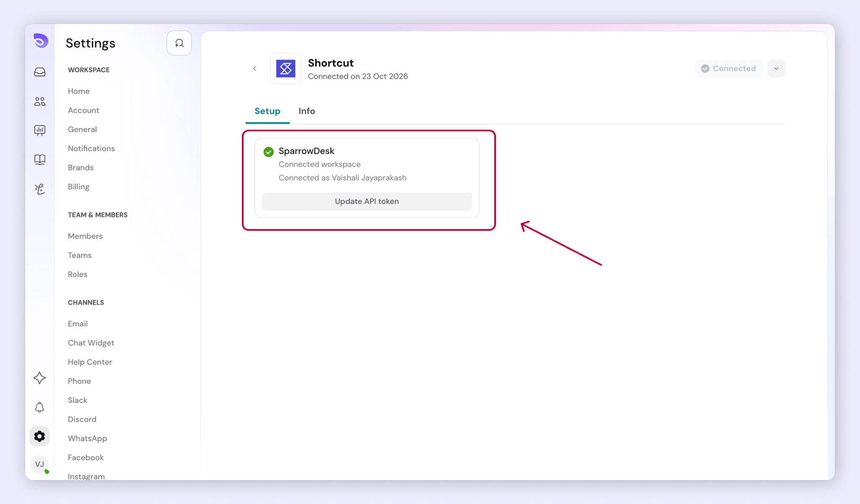Click the "Connected workspace" text
Image resolution: width=860 pixels, height=504 pixels.
pyautogui.click(x=320, y=165)
